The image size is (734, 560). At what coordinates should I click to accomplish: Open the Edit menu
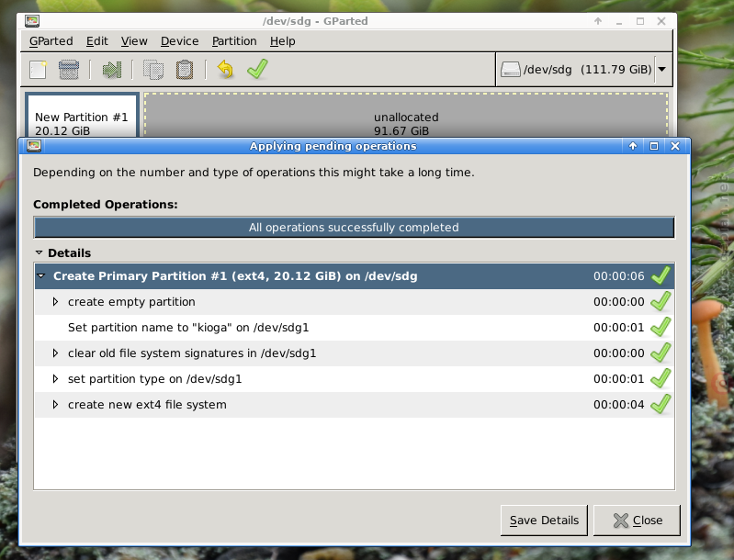coord(96,41)
